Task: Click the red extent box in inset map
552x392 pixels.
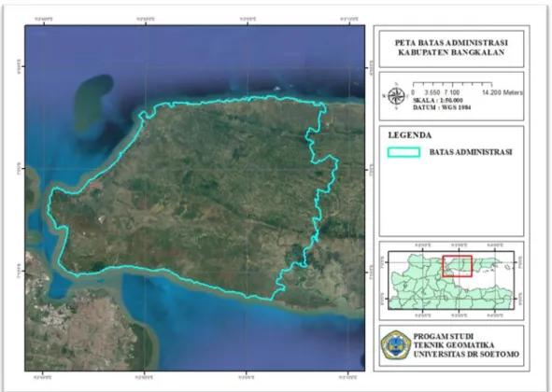Action: point(457,266)
